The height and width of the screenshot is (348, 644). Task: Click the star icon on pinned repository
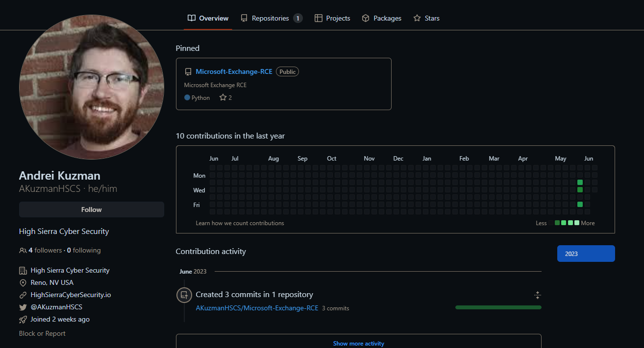point(223,97)
